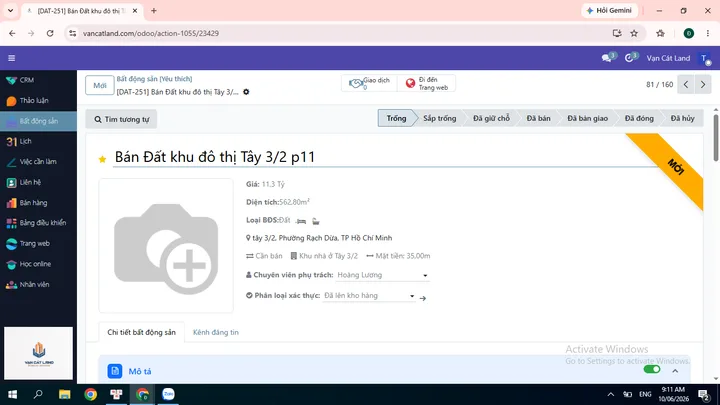The height and width of the screenshot is (405, 720).
Task: Reload the browser page
Action: pos(50,33)
